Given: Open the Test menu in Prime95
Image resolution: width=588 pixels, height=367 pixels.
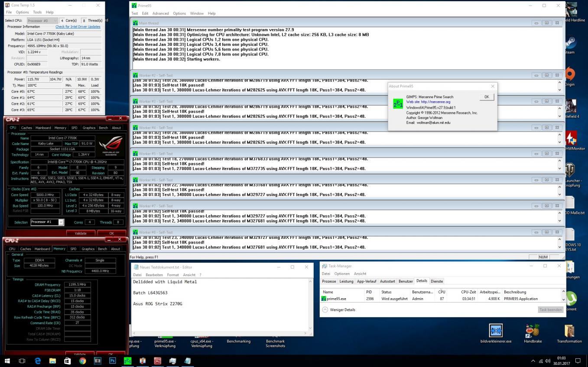Looking at the screenshot, I should coord(135,13).
